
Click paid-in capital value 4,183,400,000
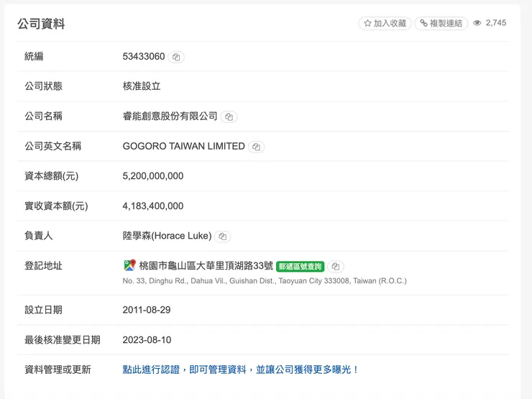tap(153, 206)
